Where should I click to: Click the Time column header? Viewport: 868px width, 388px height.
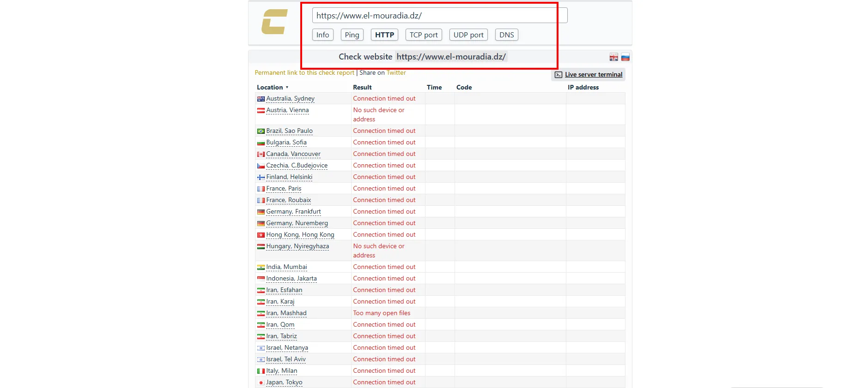(434, 87)
